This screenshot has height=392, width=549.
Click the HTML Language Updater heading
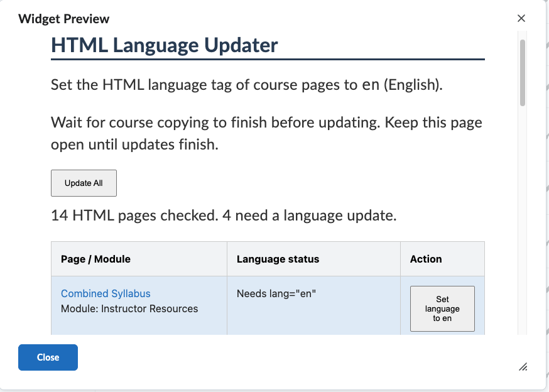(x=164, y=45)
